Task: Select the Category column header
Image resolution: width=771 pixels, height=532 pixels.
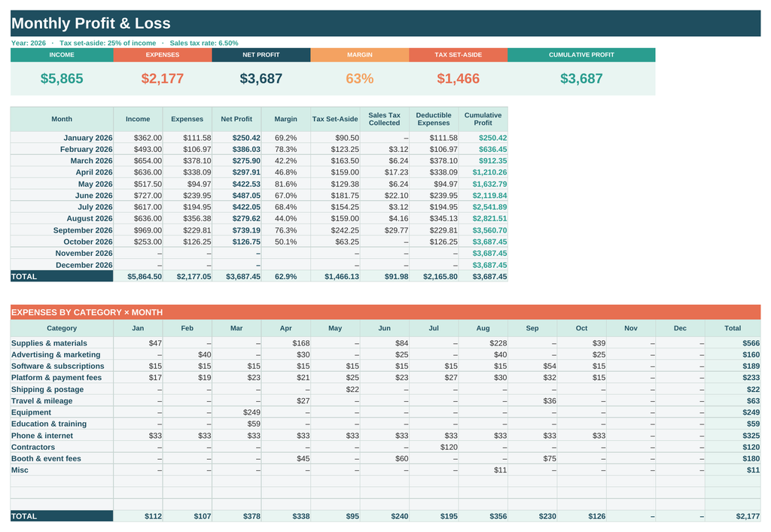Action: pos(62,328)
